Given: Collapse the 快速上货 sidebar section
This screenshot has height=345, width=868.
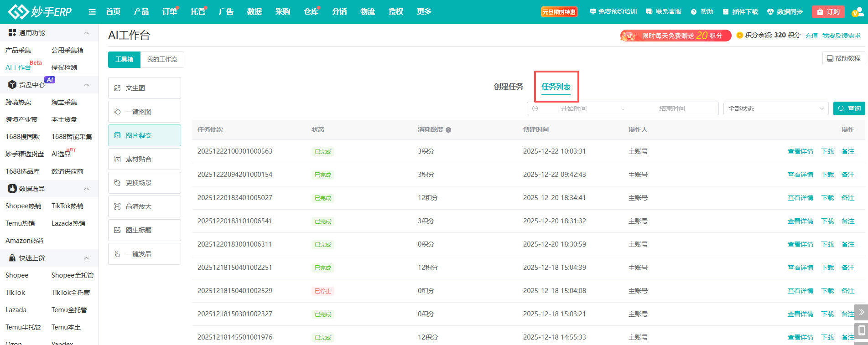Looking at the screenshot, I should [86, 258].
